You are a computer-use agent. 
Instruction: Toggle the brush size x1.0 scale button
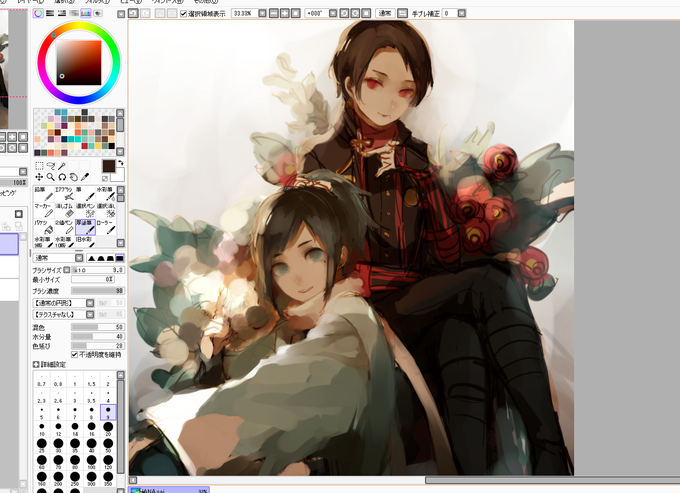67,270
